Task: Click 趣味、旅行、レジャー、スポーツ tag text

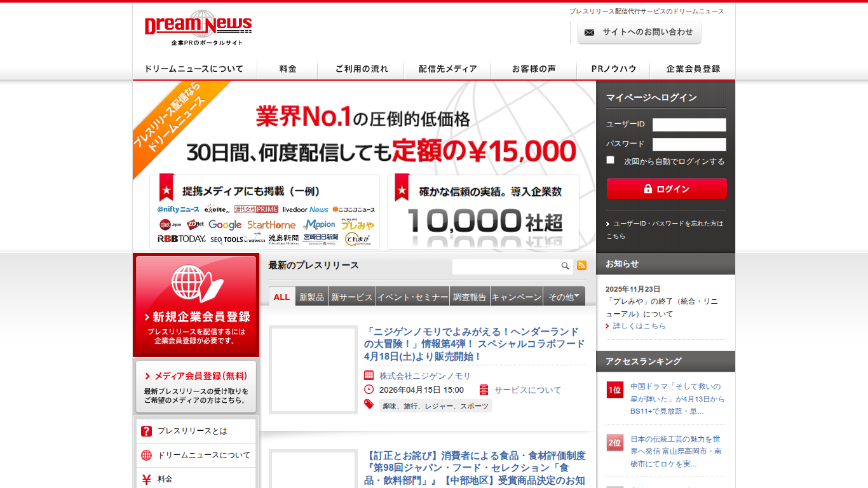Action: click(x=435, y=406)
